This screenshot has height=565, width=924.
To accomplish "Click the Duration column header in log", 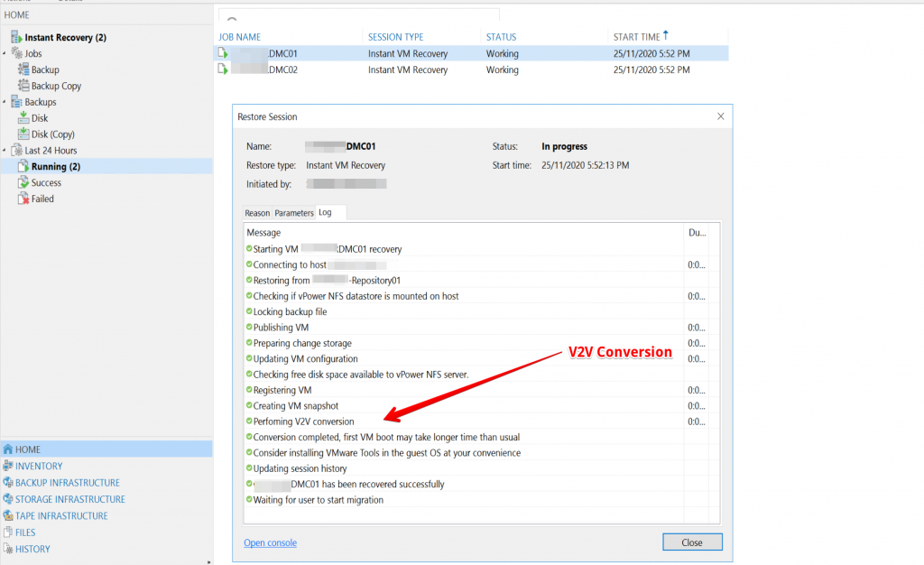I will click(698, 232).
